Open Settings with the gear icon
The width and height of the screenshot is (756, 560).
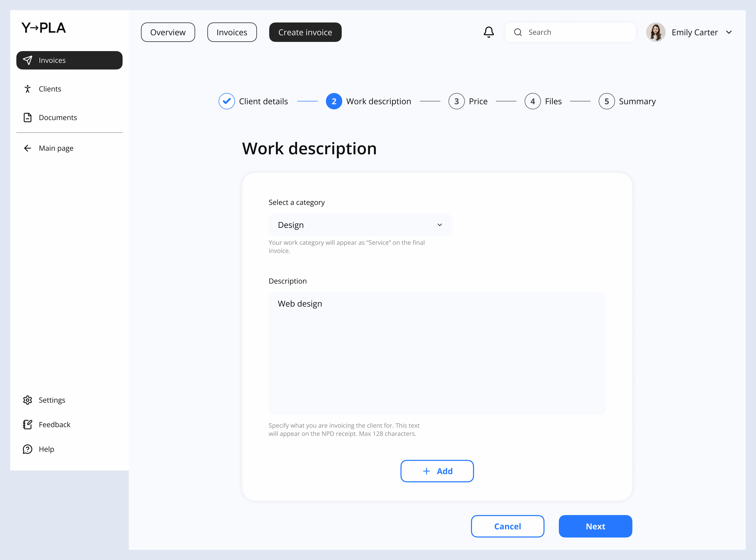tap(27, 400)
